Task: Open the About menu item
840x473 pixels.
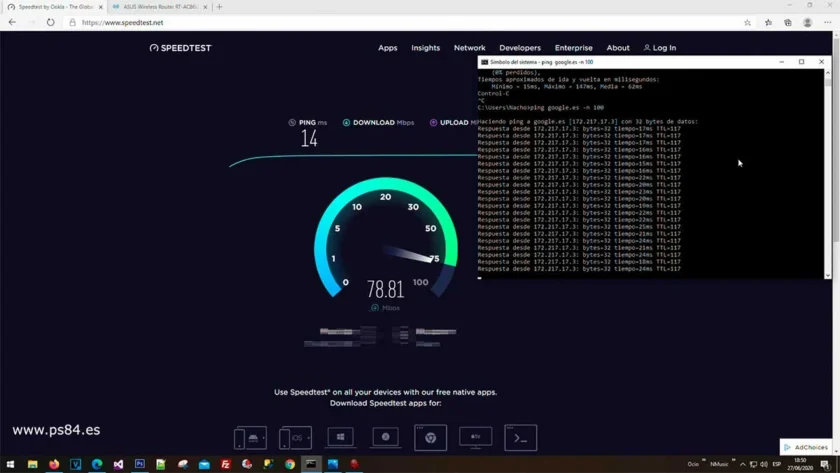Action: tap(618, 48)
